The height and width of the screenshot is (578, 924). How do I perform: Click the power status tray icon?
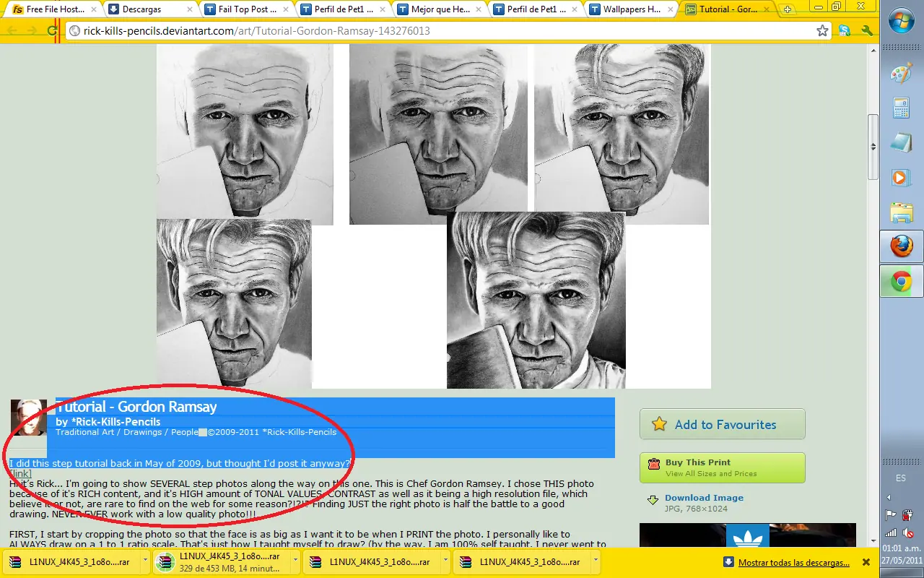point(909,515)
